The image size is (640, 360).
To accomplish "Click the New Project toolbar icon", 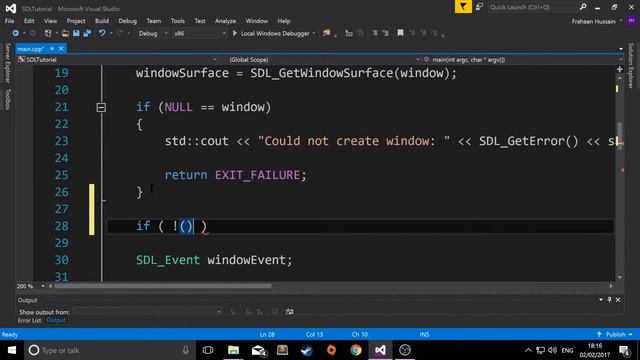I will pyautogui.click(x=48, y=33).
